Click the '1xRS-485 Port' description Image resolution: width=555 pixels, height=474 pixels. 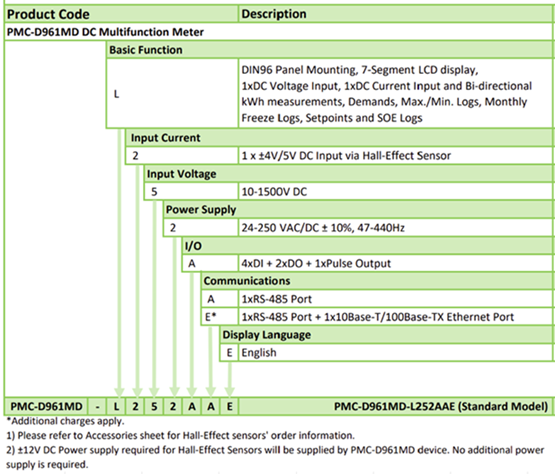pyautogui.click(x=276, y=299)
